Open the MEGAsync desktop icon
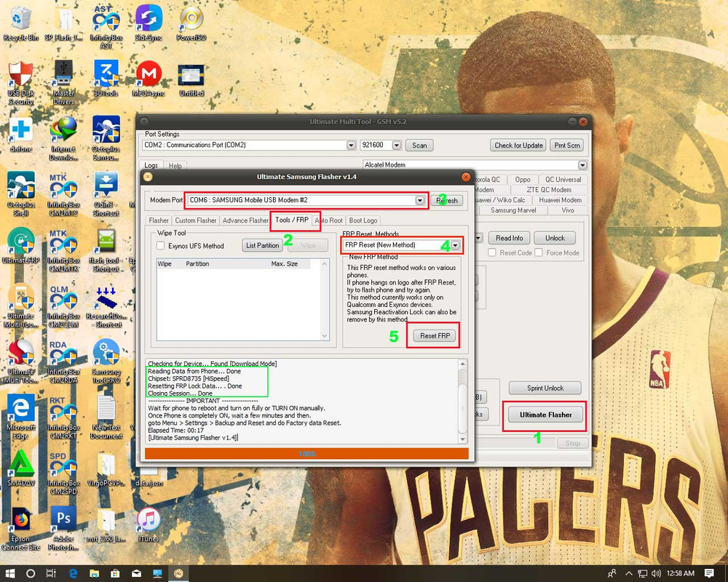 click(149, 79)
